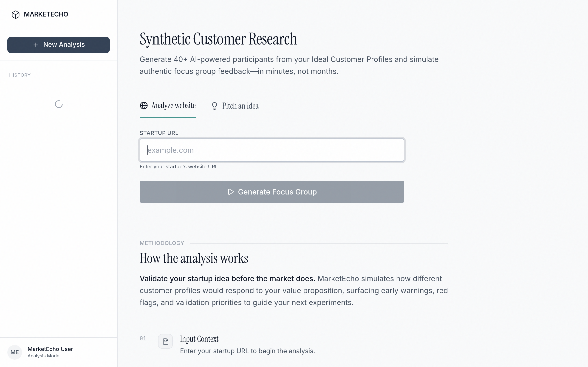Click the Synthetic Customer Research heading
This screenshot has width=588, height=367.
tap(218, 39)
